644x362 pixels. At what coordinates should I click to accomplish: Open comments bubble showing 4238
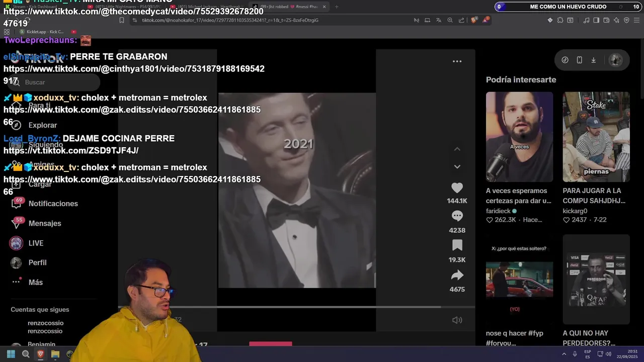tap(457, 216)
